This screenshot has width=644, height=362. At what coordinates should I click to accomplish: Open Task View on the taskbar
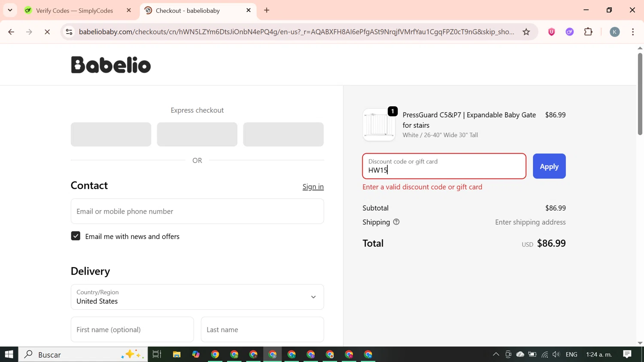point(157,354)
